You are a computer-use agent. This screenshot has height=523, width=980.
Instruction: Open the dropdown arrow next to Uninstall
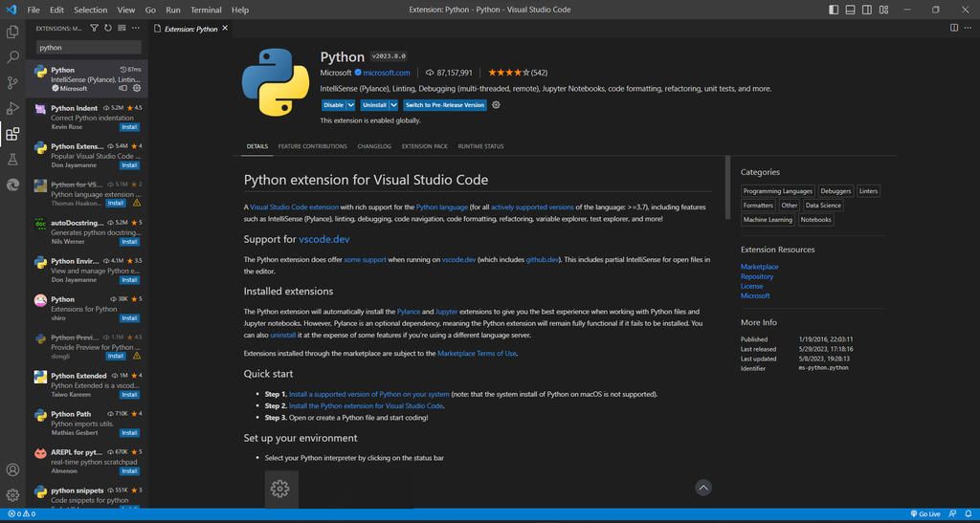[393, 105]
